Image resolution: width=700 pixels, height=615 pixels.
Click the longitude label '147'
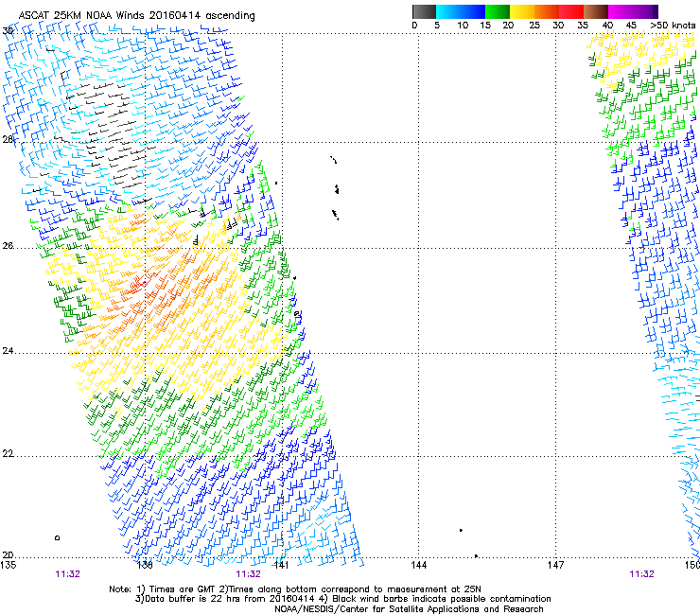(x=555, y=565)
